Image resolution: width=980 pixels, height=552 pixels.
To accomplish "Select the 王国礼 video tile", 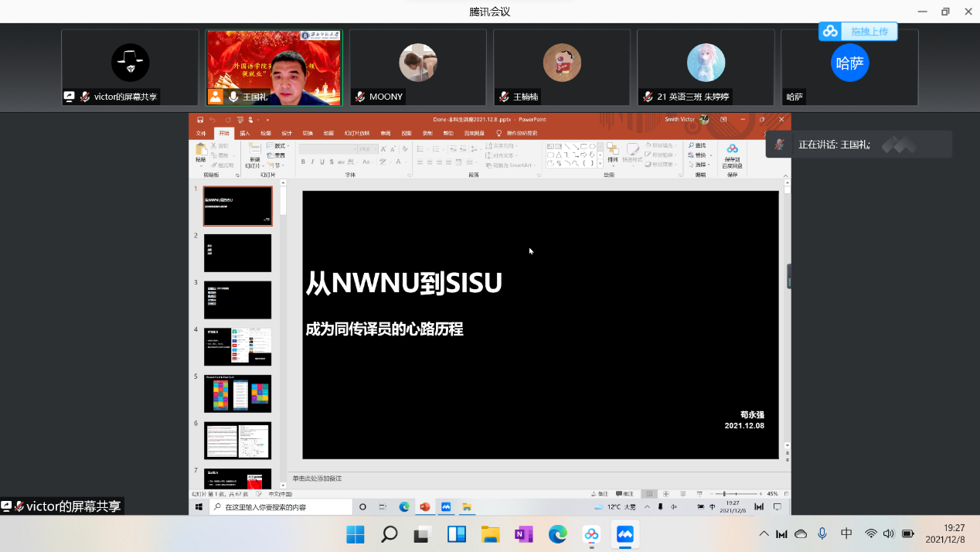I will click(274, 67).
